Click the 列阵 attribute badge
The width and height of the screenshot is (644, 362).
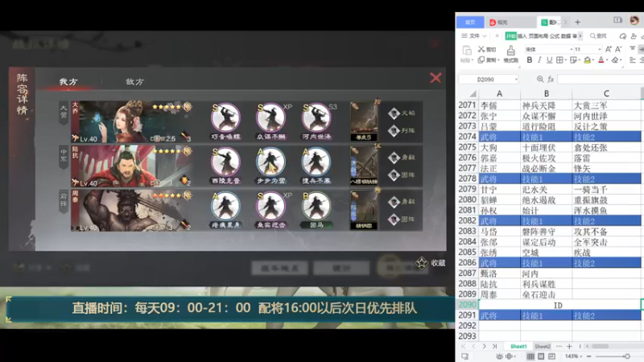[x=402, y=130]
